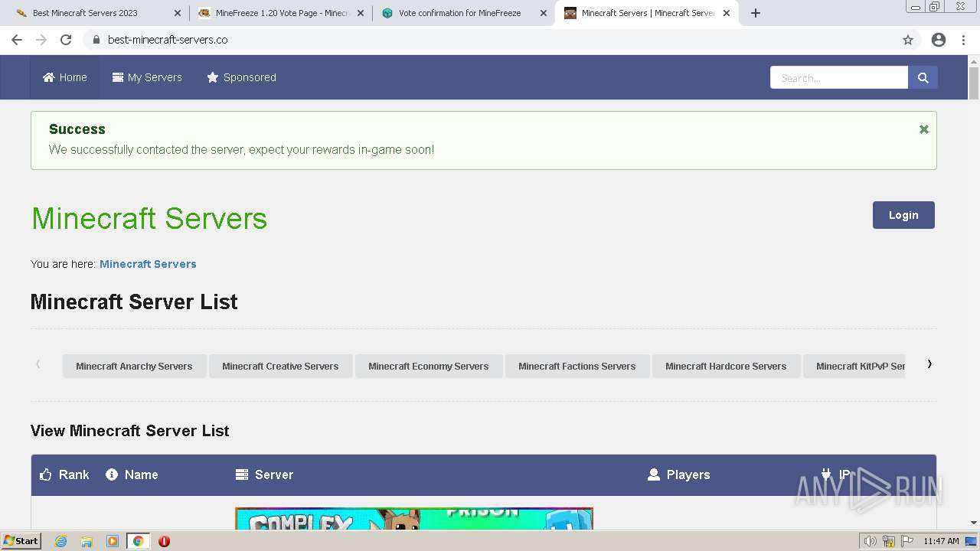Viewport: 980px width, 551px height.
Task: Open the Complex Prison server banner
Action: (x=414, y=518)
